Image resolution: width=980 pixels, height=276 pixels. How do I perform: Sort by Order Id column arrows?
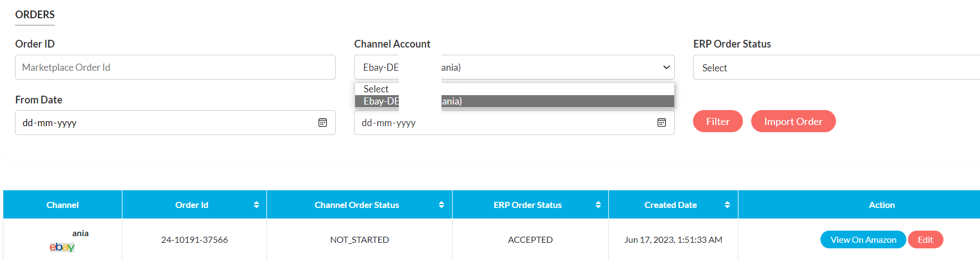tap(256, 205)
